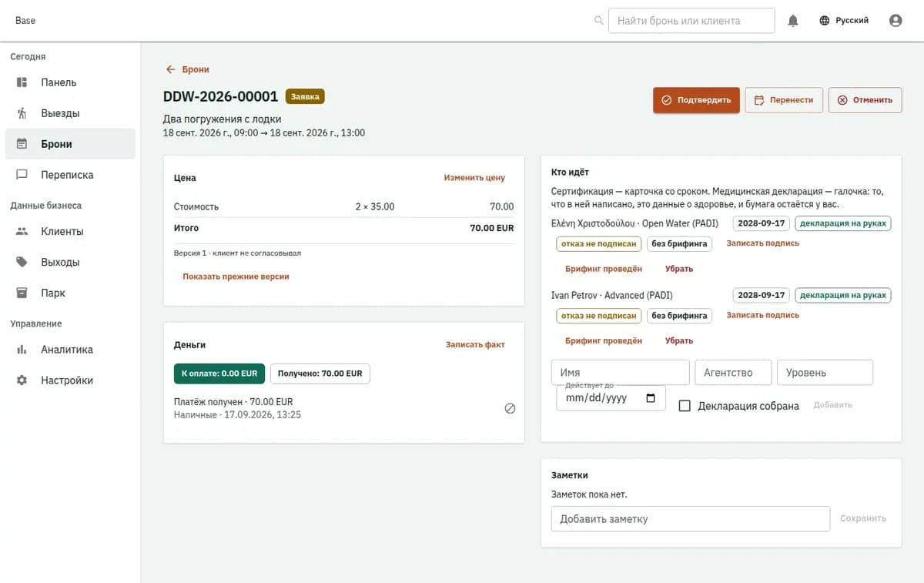The width and height of the screenshot is (924, 583).
Task: Click the Получено: 70.00 EUR badge
Action: pyautogui.click(x=320, y=374)
